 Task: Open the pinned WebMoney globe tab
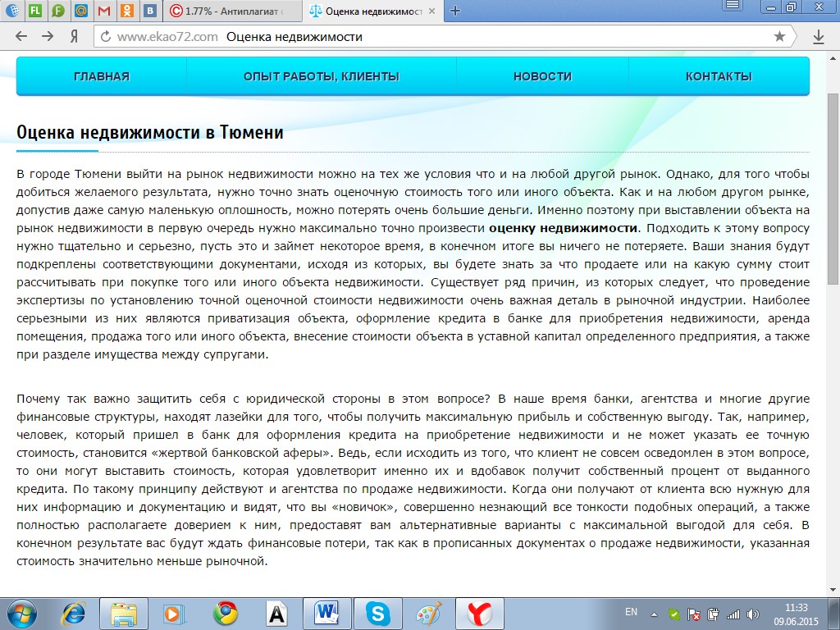coord(11,10)
